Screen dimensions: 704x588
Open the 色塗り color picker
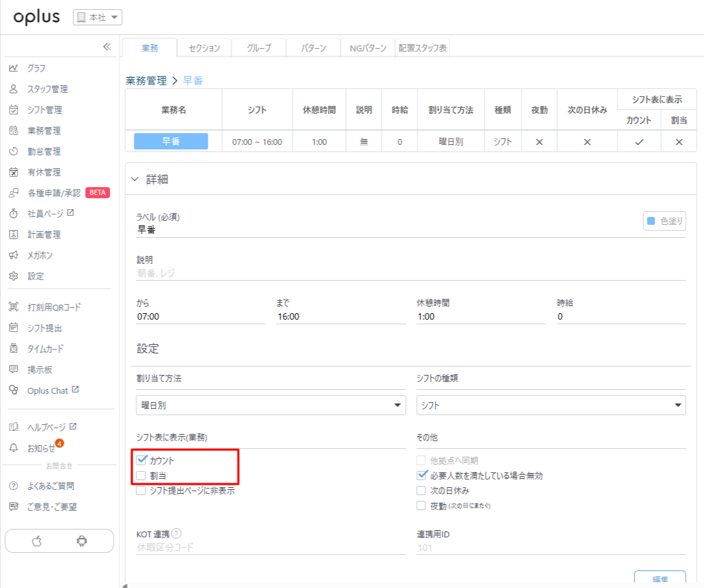pos(664,221)
